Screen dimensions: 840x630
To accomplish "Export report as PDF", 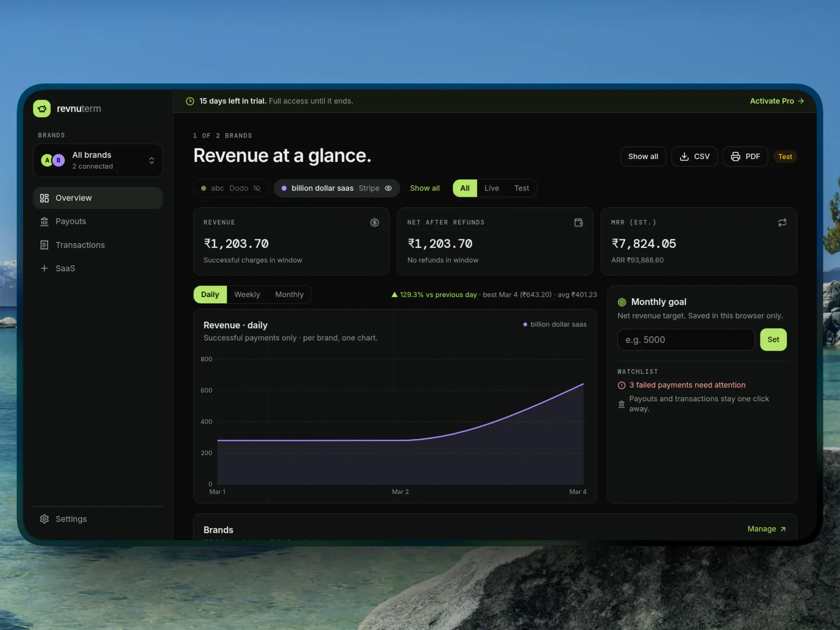I will (745, 157).
